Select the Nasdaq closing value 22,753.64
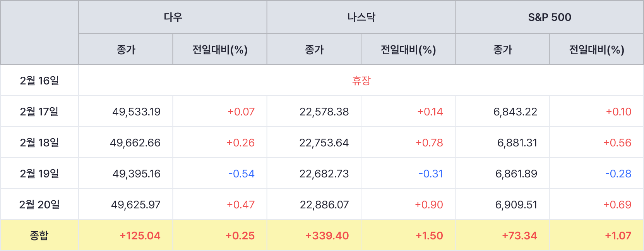This screenshot has width=644, height=251. pyautogui.click(x=324, y=143)
